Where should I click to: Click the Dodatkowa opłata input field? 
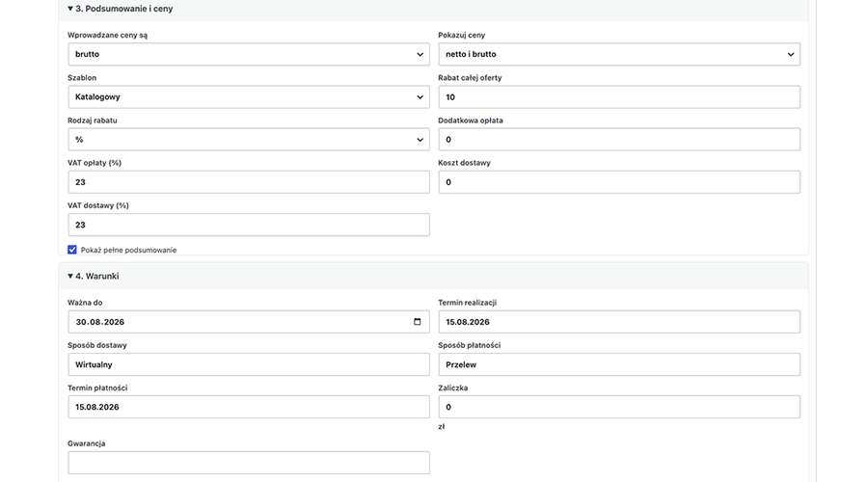(x=619, y=140)
